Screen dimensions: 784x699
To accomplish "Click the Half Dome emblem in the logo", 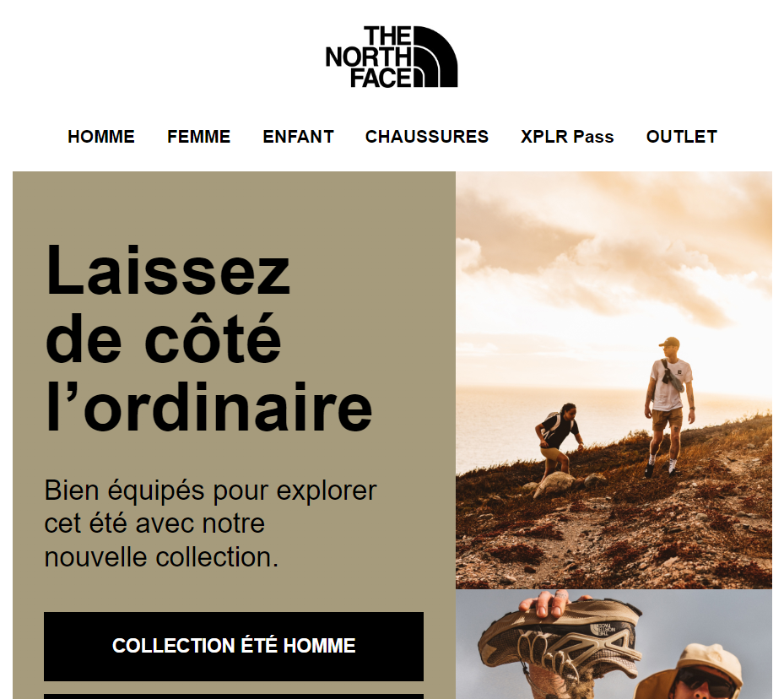I will point(435,57).
